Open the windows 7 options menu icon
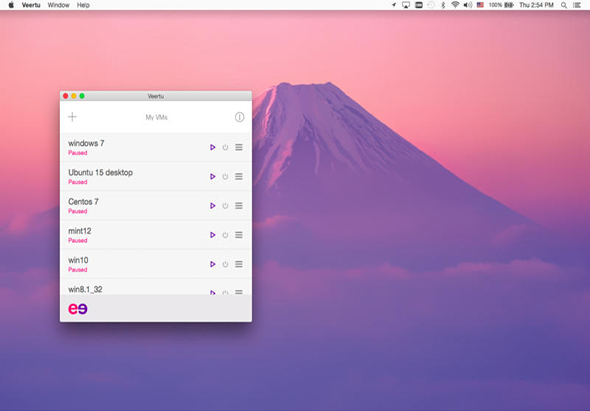 (239, 147)
